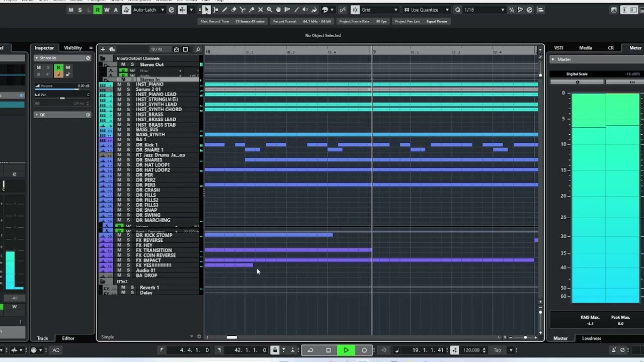Toggle global Read automation R button
The image size is (644, 362).
[x=98, y=10]
